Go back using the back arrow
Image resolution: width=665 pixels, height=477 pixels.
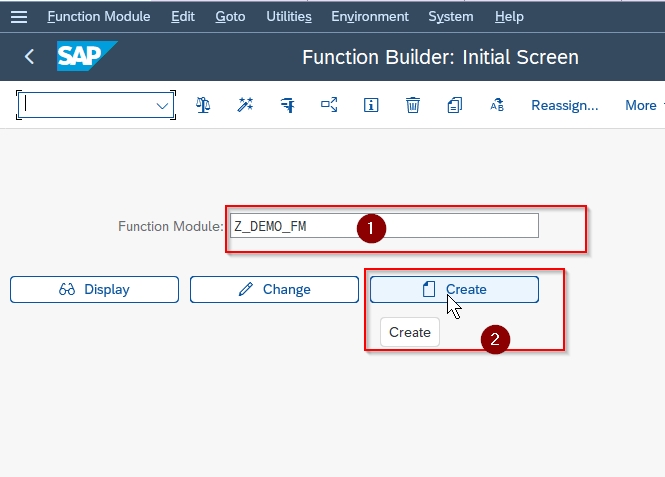[29, 56]
